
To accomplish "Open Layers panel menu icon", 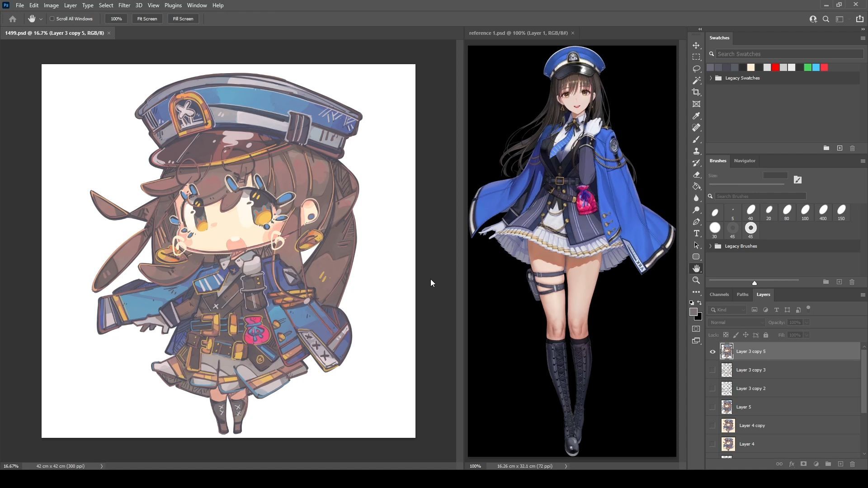I will tap(863, 295).
